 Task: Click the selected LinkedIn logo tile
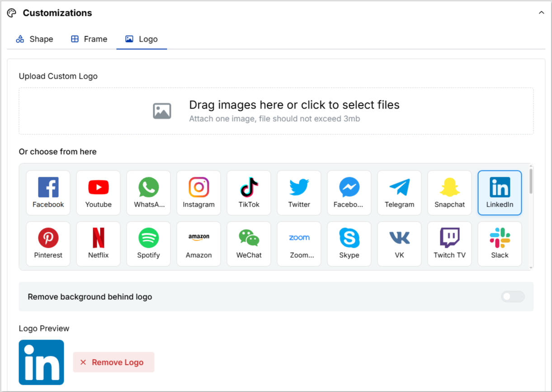[500, 193]
